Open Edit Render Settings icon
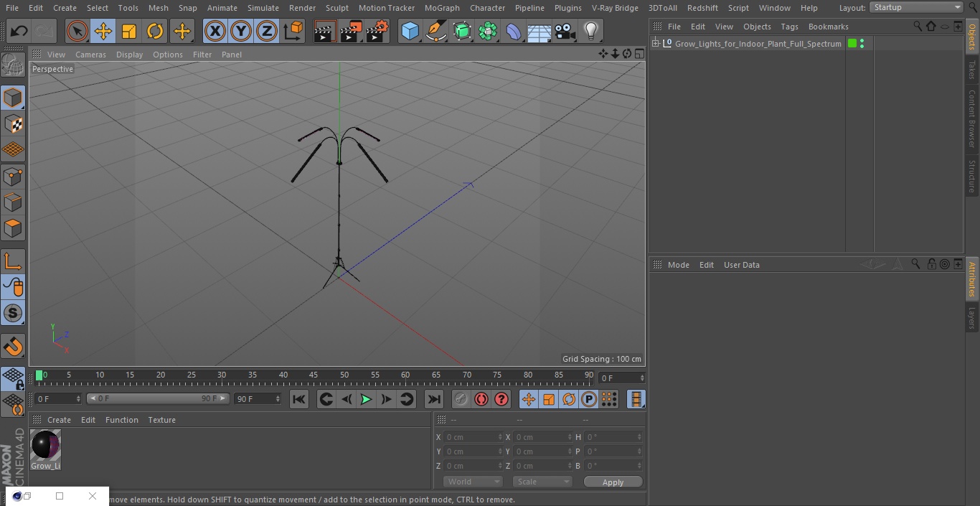The image size is (980, 506). coord(377,31)
